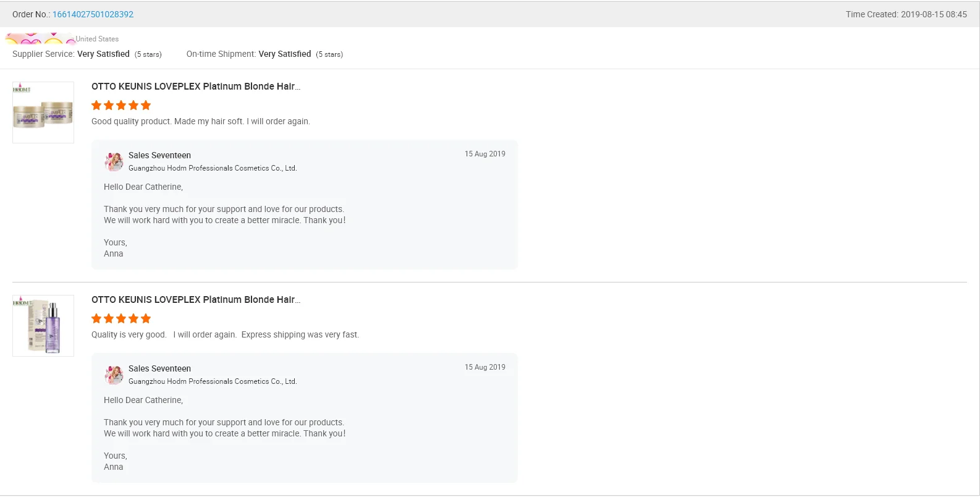This screenshot has height=497, width=980.
Task: Click Sales Seventeen avatar in first reply
Action: point(114,161)
